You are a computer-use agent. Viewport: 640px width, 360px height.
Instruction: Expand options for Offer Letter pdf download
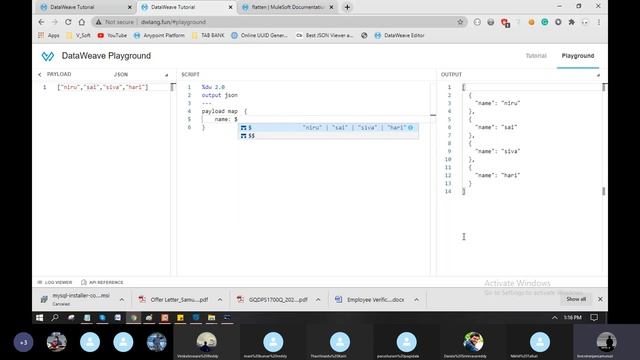(220, 300)
